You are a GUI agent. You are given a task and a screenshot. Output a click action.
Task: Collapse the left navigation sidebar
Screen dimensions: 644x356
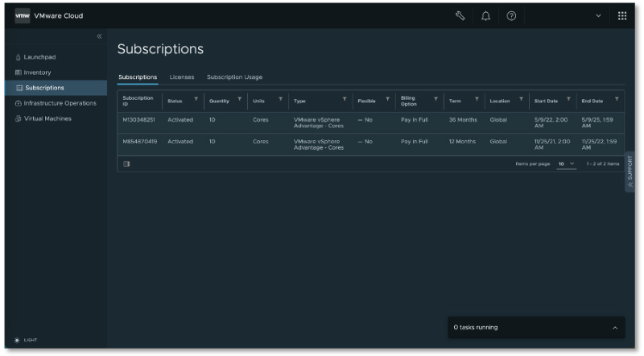(x=99, y=36)
